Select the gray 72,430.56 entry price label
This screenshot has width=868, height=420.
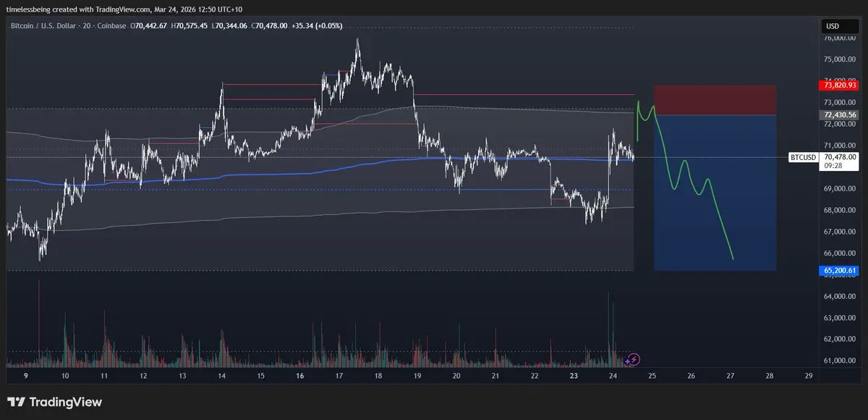click(x=839, y=115)
